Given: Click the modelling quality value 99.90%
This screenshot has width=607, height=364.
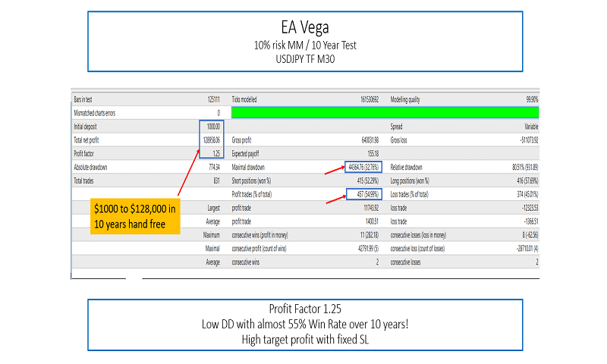Looking at the screenshot, I should coord(532,99).
